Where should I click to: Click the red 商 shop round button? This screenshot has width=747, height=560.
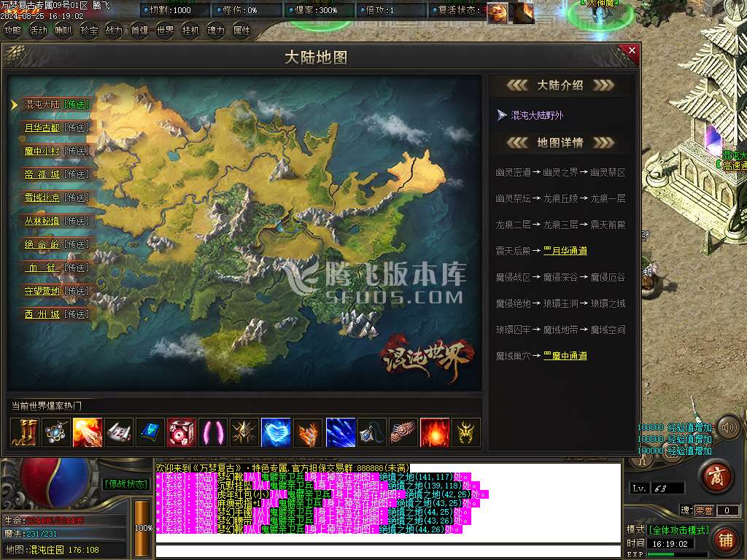click(718, 476)
